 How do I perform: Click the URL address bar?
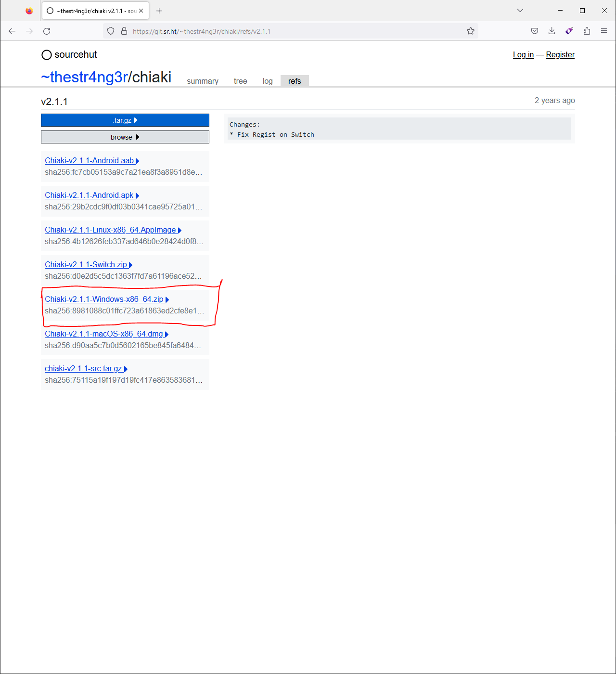point(289,31)
